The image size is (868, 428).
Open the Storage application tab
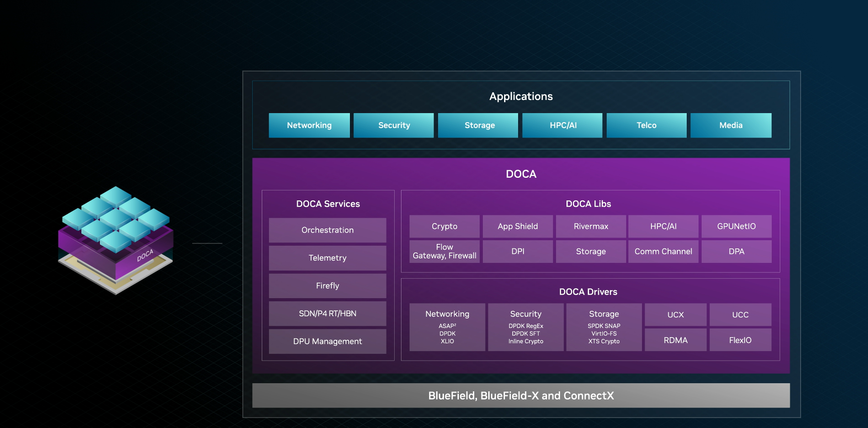coord(478,125)
